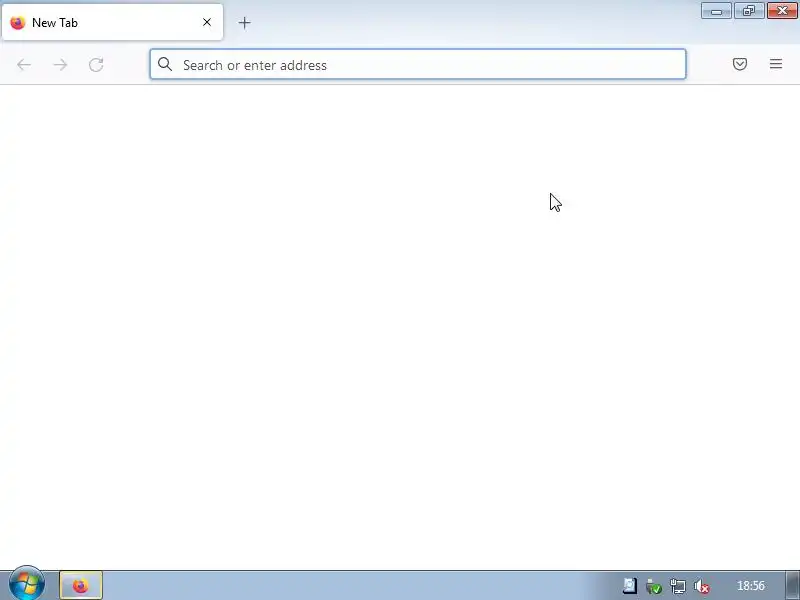Open the network tray icon
This screenshot has height=600, width=800.
click(678, 586)
